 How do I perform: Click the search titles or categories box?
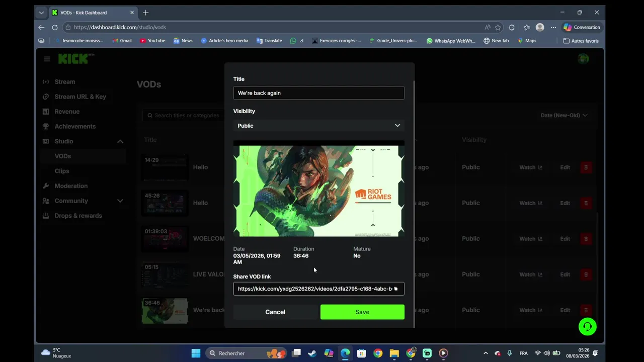pos(184,116)
